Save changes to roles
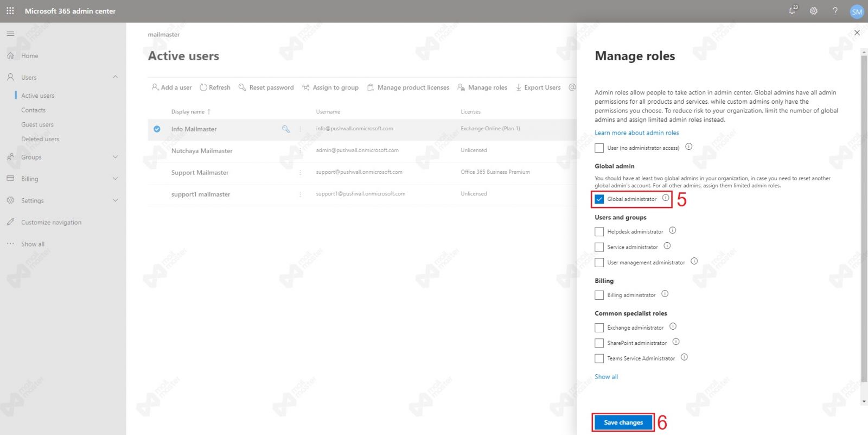The height and width of the screenshot is (435, 868). click(x=623, y=423)
